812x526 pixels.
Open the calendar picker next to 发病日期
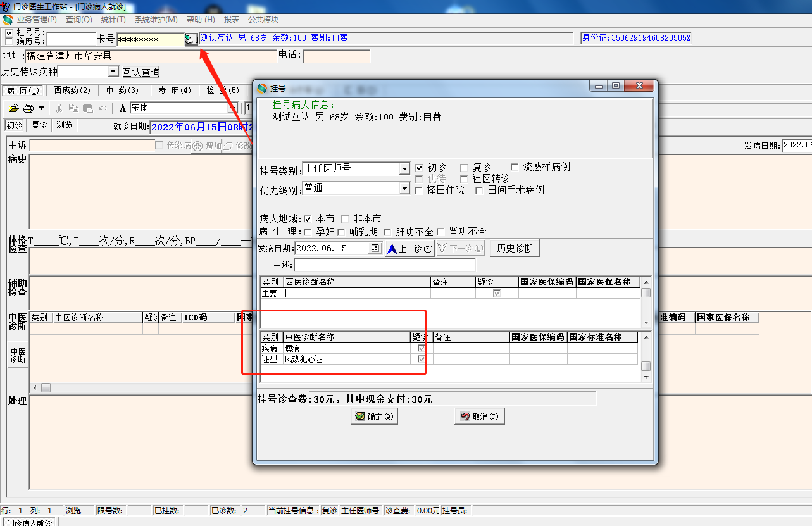click(x=375, y=248)
